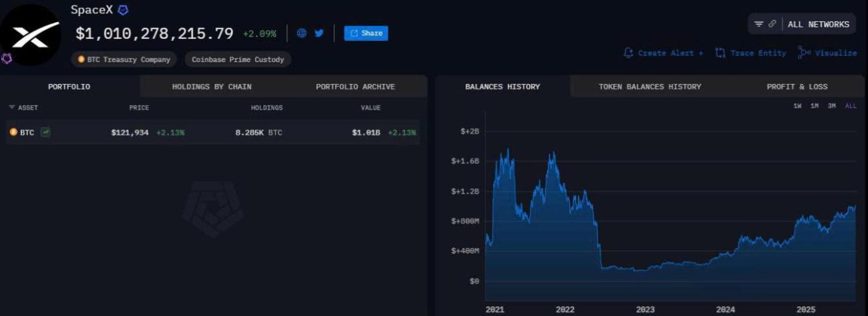Set chart range to 1W
This screenshot has height=316, width=868.
click(797, 106)
